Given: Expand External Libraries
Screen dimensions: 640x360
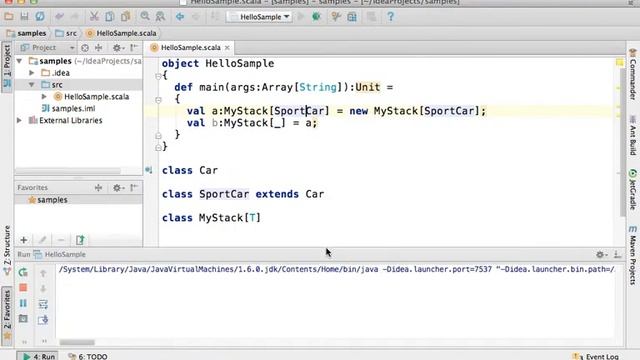Looking at the screenshot, I should (x=19, y=120).
